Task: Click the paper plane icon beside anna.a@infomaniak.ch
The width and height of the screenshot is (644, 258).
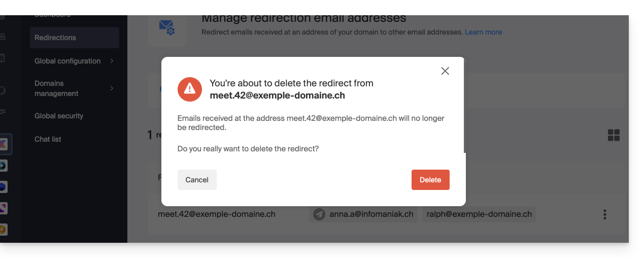Action: (x=319, y=214)
